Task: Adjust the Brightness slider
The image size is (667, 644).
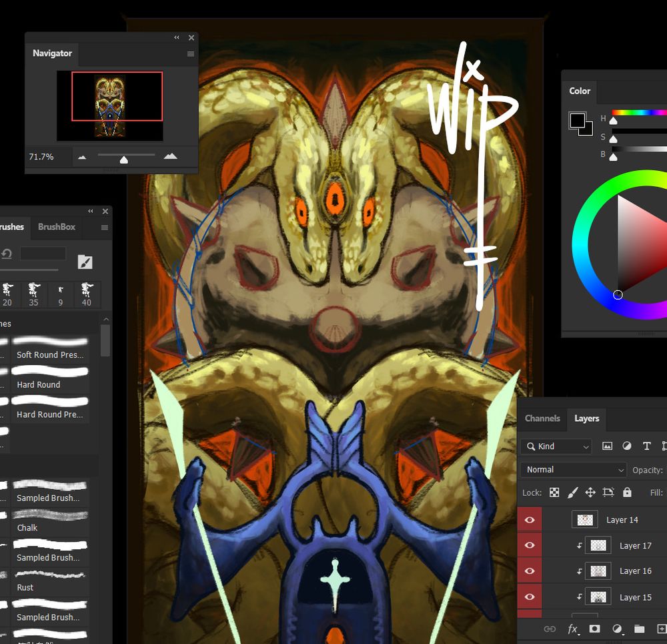Action: click(x=613, y=157)
